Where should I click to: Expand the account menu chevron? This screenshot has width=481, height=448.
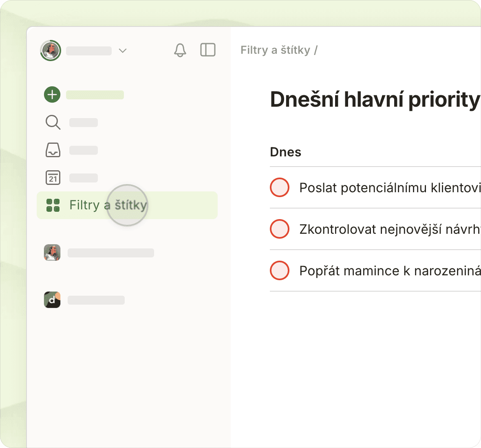click(123, 51)
